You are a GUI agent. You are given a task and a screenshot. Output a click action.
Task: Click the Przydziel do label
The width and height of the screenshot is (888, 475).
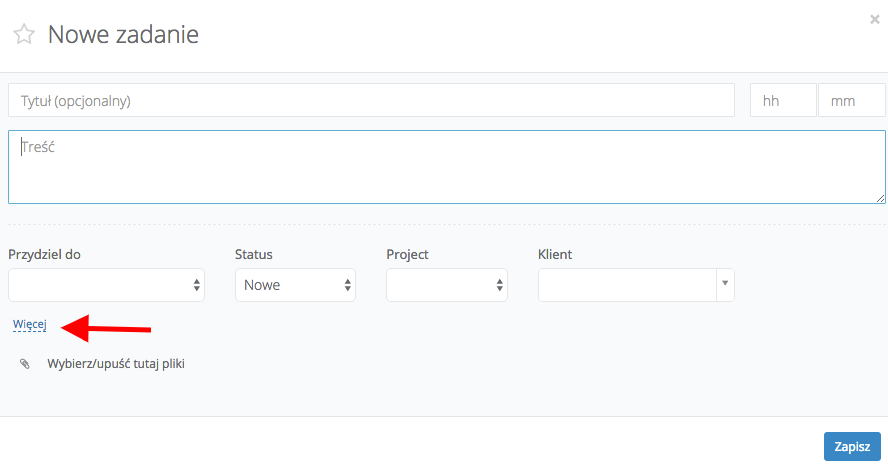tap(45, 254)
